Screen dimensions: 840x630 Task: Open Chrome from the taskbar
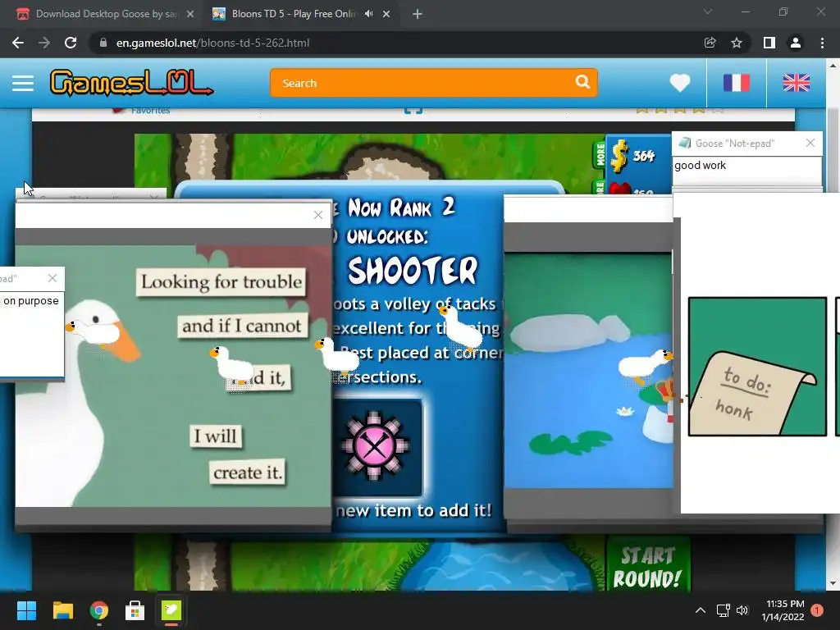(x=99, y=610)
